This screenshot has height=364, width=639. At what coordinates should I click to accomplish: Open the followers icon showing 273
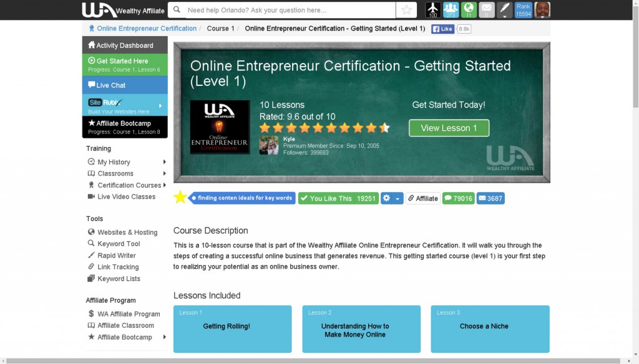click(x=451, y=10)
